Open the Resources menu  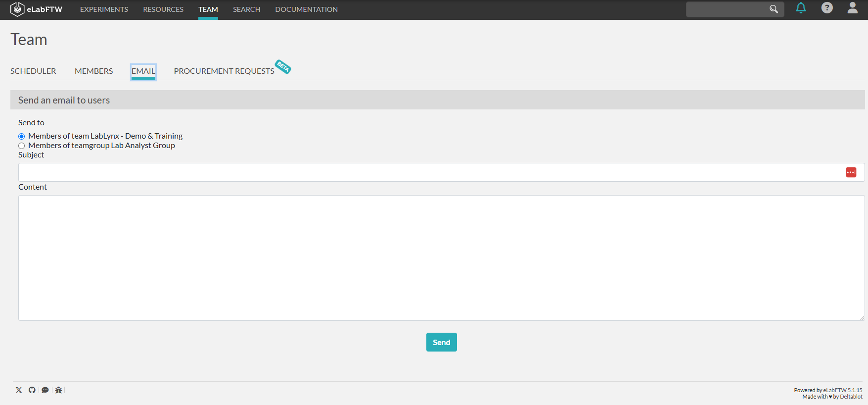(163, 9)
